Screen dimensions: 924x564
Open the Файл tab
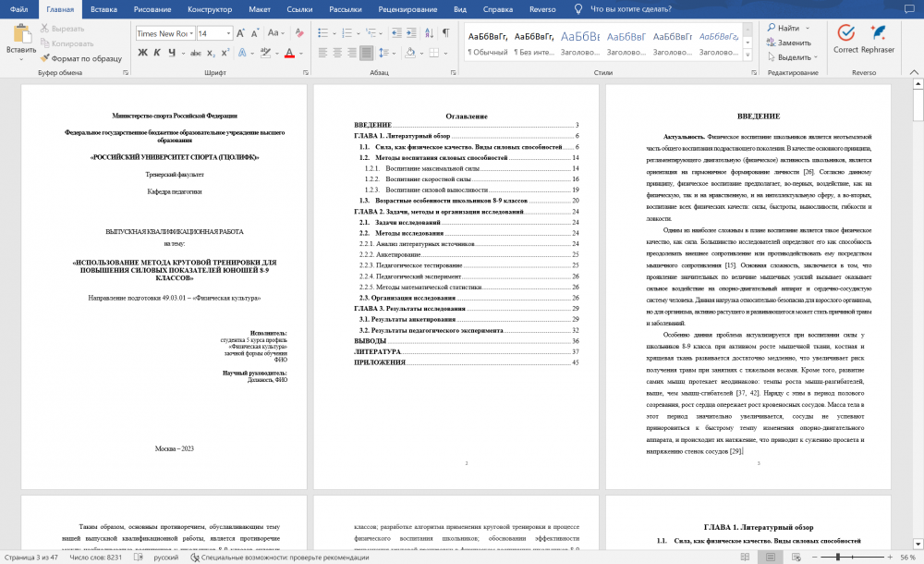[x=18, y=9]
